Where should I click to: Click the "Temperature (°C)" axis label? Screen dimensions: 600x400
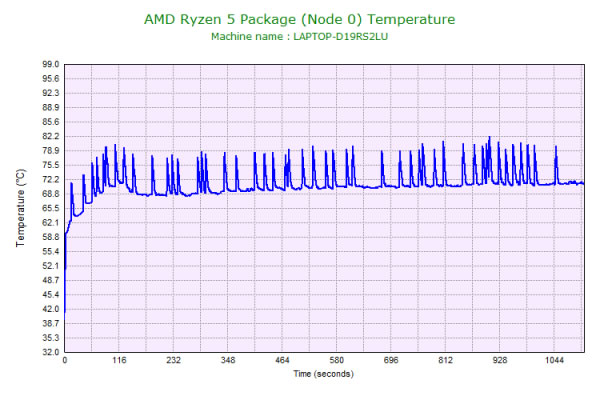coord(21,208)
